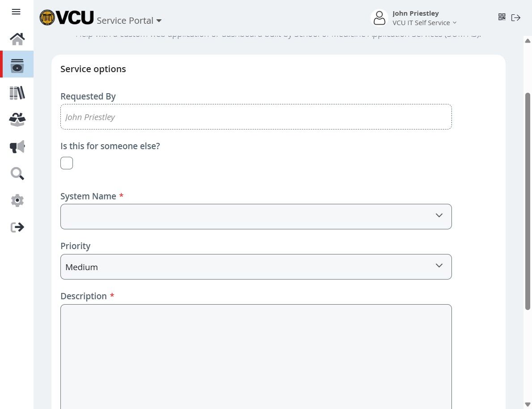This screenshot has height=409, width=532.
Task: Open the Service Portal menu
Action: (129, 21)
